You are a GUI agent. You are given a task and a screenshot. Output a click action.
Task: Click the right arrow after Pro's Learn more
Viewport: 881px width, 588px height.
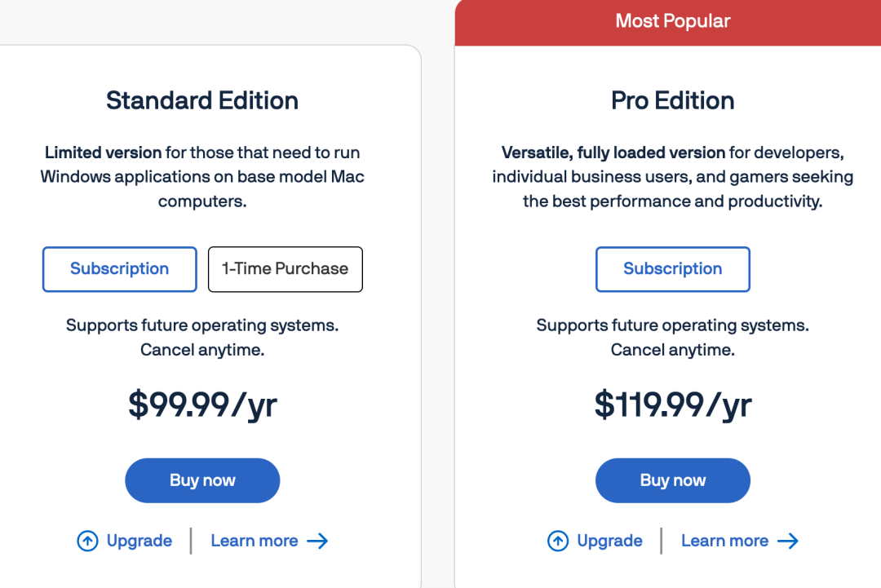click(788, 541)
